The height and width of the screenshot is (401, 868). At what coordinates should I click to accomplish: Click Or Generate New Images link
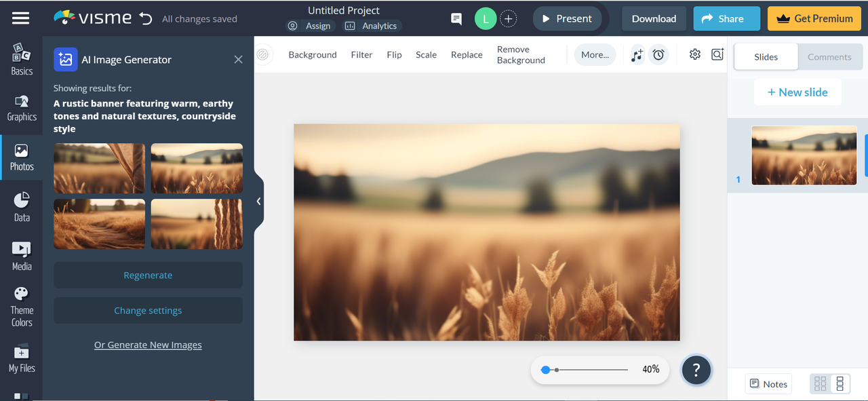point(148,345)
